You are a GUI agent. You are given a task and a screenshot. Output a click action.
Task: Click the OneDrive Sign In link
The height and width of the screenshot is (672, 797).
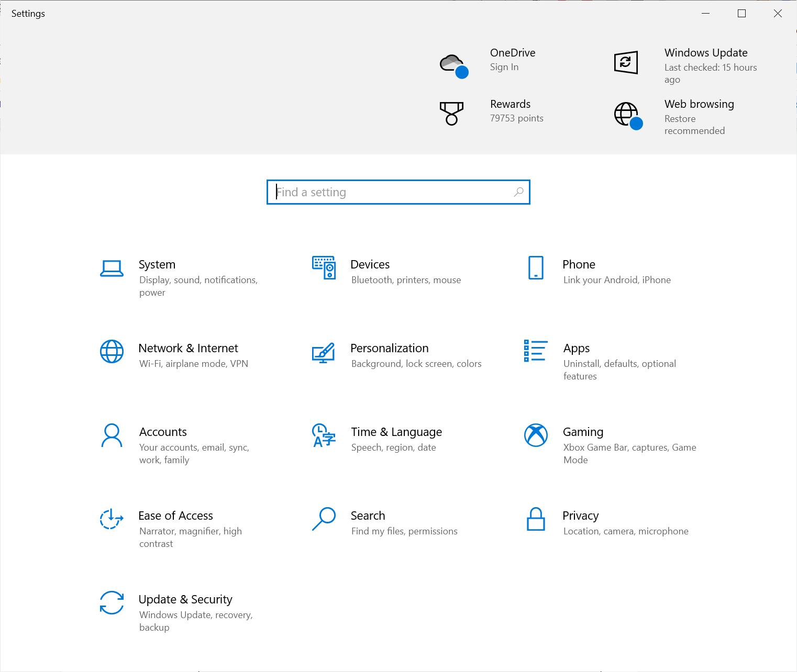click(504, 67)
